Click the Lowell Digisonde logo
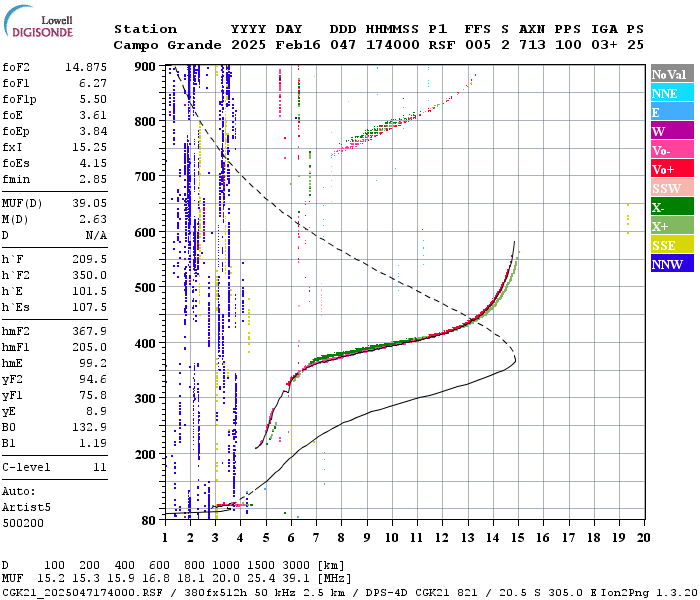 [x=38, y=21]
